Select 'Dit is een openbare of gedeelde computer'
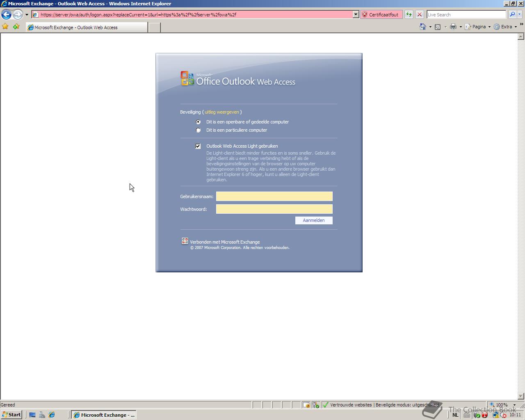 [x=199, y=122]
